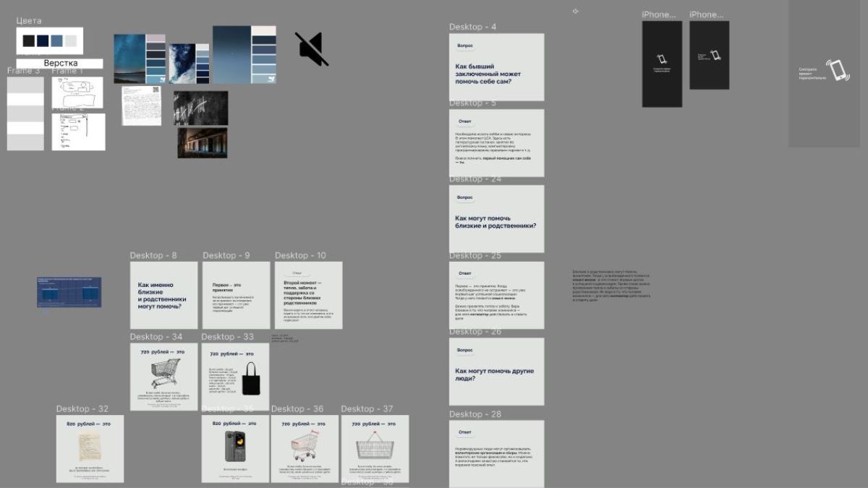The image size is (868, 488).
Task: Select the handwritten note scan with QR code
Action: click(141, 106)
